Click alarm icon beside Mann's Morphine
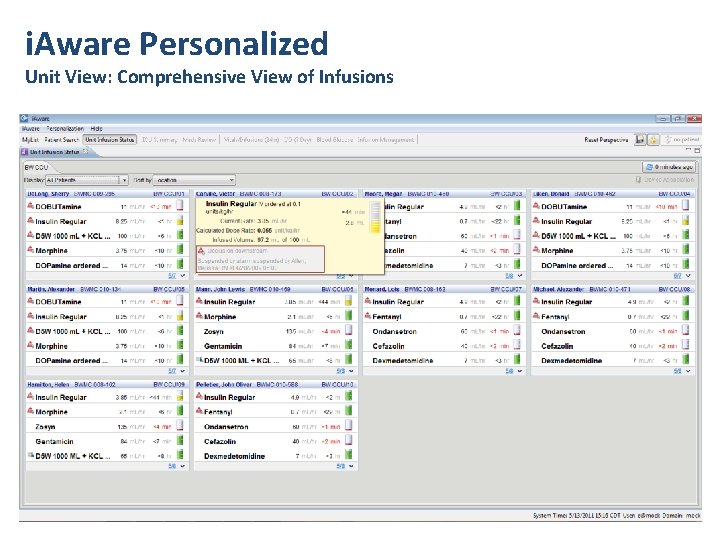This screenshot has height=540, width=720. point(199,315)
